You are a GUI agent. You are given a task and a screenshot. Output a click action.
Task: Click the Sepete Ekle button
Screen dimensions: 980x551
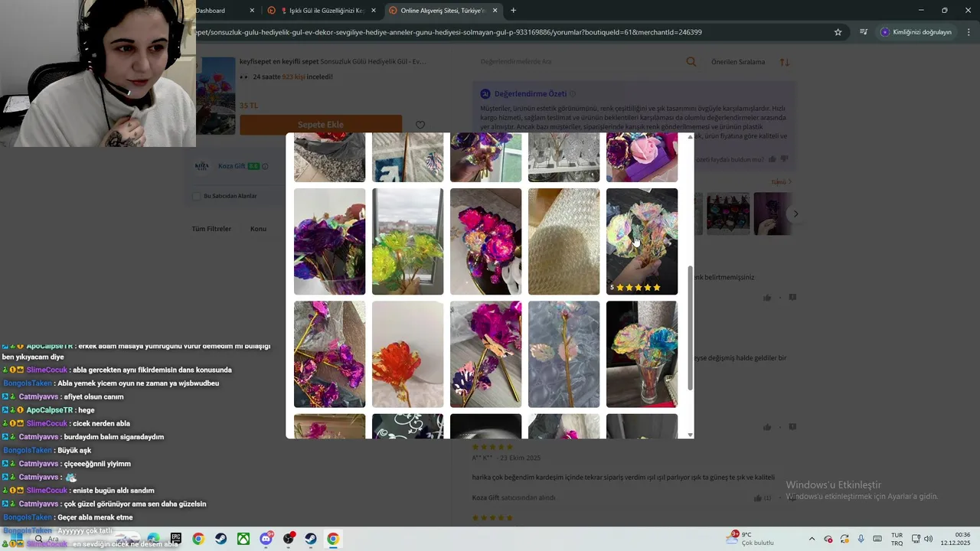coord(321,125)
